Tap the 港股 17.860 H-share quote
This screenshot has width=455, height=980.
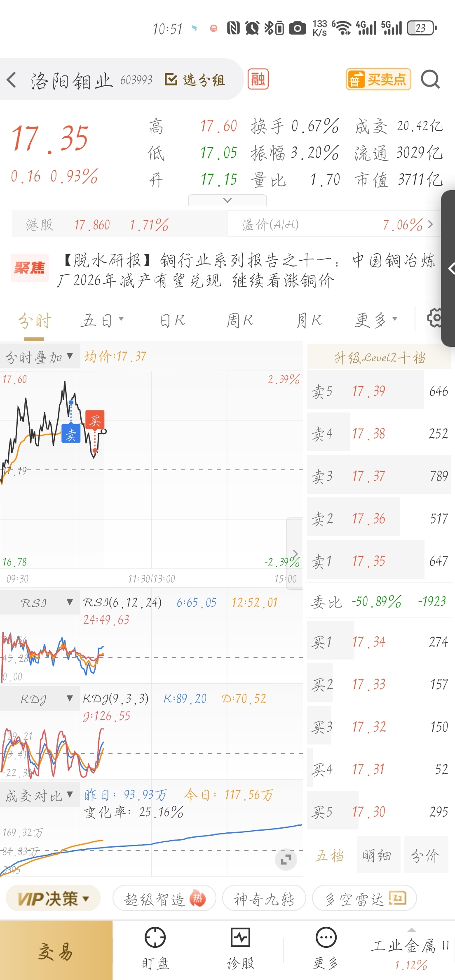tap(120, 224)
